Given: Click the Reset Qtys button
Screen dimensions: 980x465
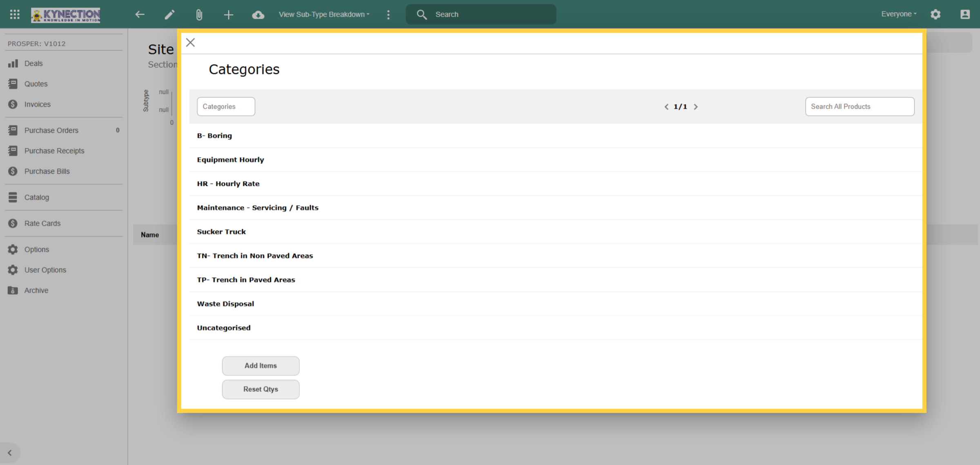Looking at the screenshot, I should [261, 389].
